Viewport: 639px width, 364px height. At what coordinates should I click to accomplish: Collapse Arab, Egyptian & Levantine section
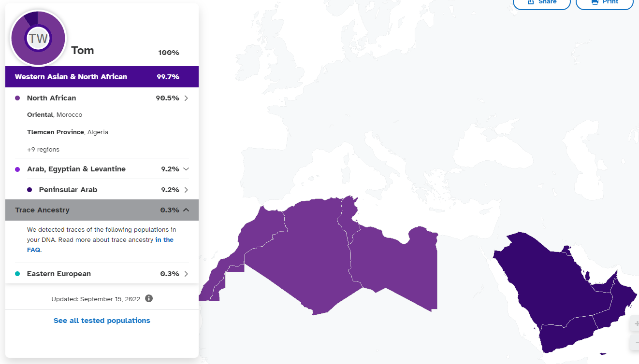pos(186,169)
